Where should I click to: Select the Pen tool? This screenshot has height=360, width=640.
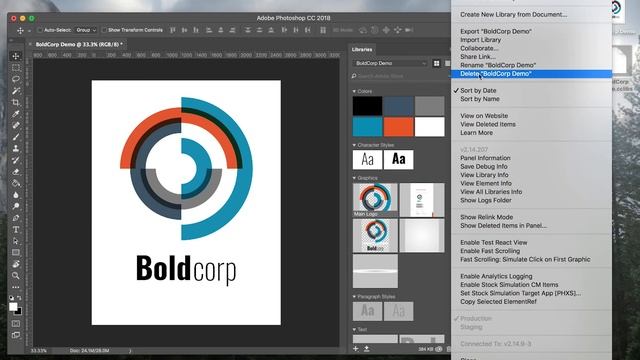coord(16,218)
